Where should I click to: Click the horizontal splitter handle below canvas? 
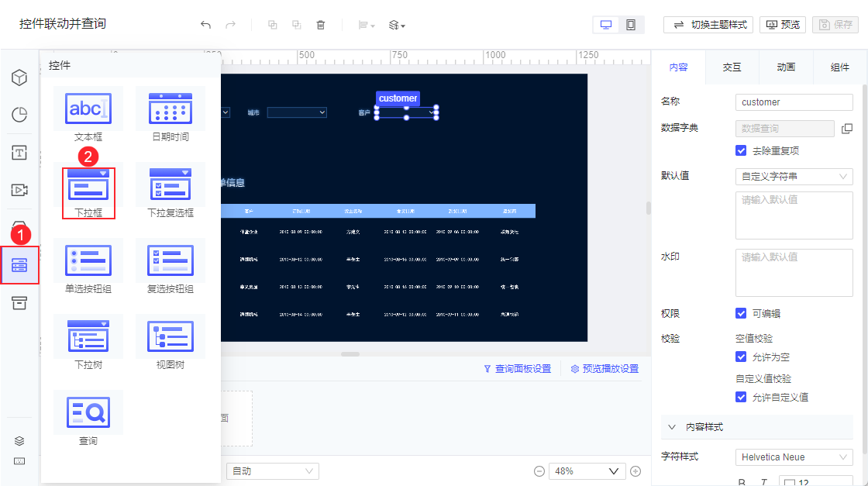point(350,353)
